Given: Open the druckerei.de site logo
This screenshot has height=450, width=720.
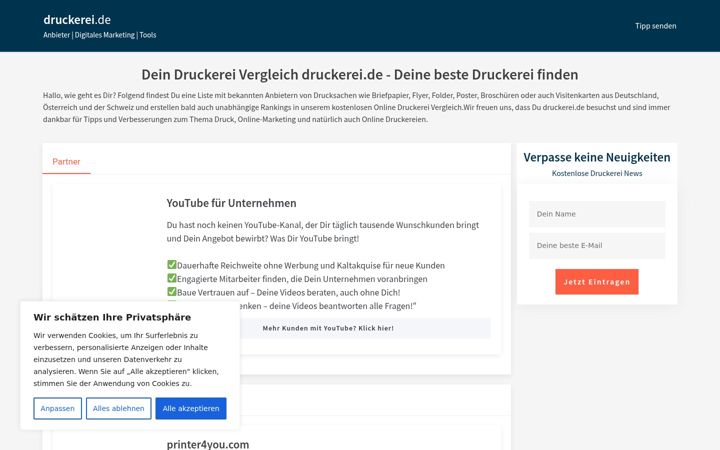Looking at the screenshot, I should (77, 20).
